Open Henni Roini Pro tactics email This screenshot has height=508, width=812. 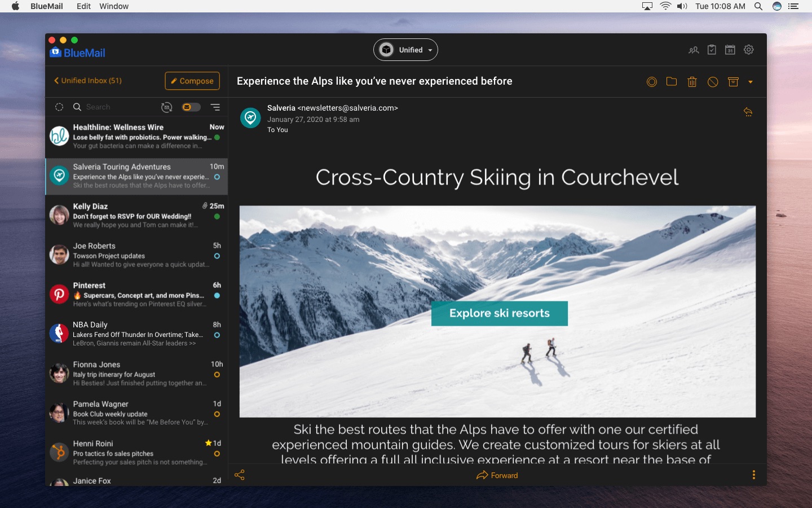[136, 452]
